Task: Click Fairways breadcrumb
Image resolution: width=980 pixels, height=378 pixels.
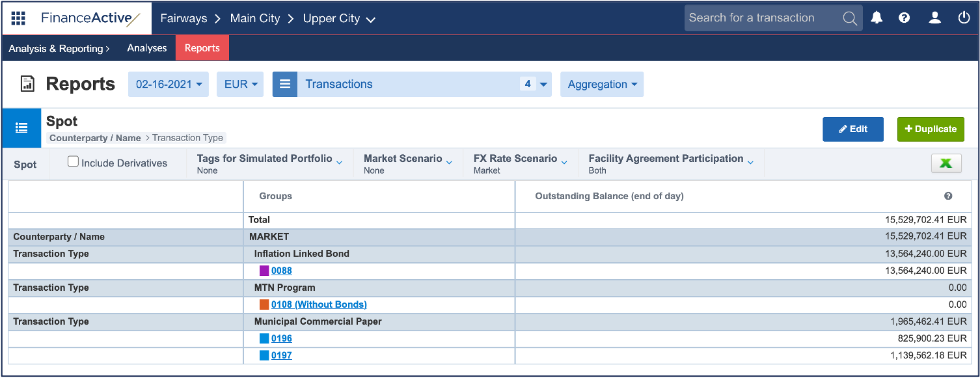Action: (184, 18)
